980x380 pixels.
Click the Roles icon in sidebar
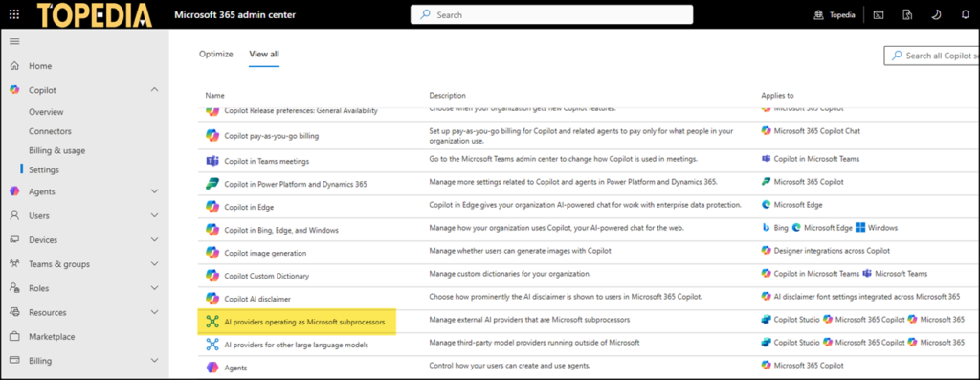click(15, 288)
